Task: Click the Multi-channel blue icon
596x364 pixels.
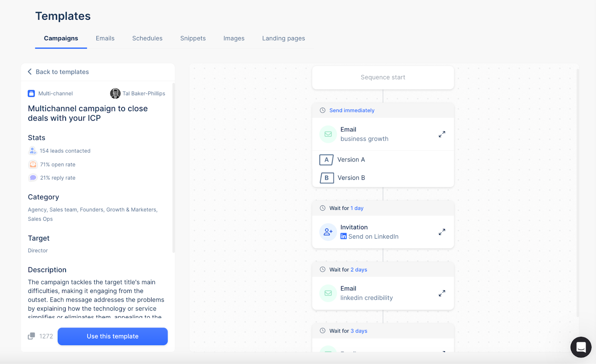Action: [x=31, y=93]
